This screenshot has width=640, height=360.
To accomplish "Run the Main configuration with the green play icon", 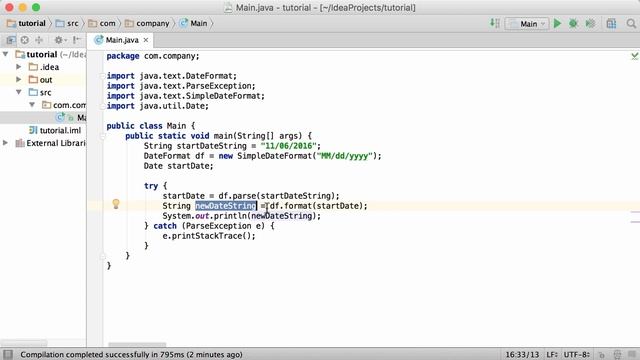I will point(557,24).
